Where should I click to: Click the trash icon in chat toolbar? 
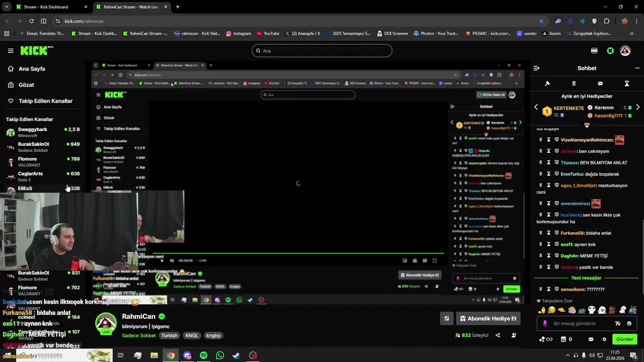point(574,83)
